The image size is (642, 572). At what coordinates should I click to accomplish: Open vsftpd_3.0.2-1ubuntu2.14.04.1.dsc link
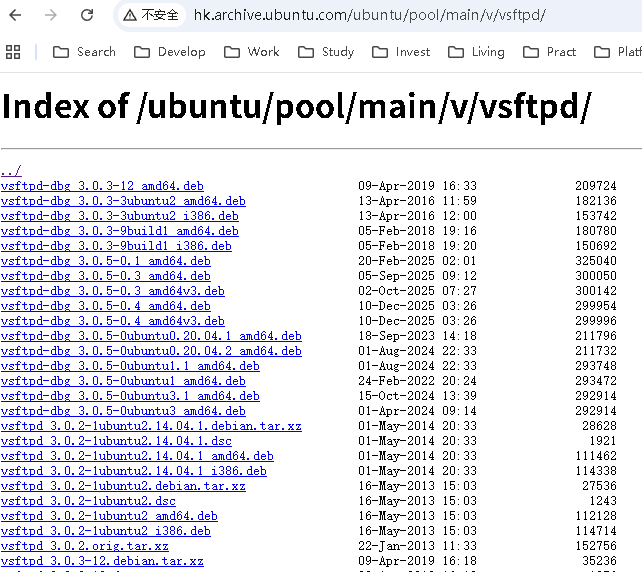[x=116, y=441]
